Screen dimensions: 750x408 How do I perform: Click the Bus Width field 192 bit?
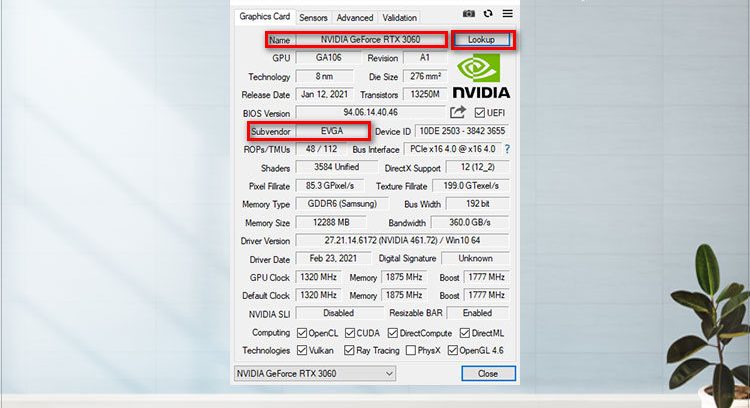point(477,204)
